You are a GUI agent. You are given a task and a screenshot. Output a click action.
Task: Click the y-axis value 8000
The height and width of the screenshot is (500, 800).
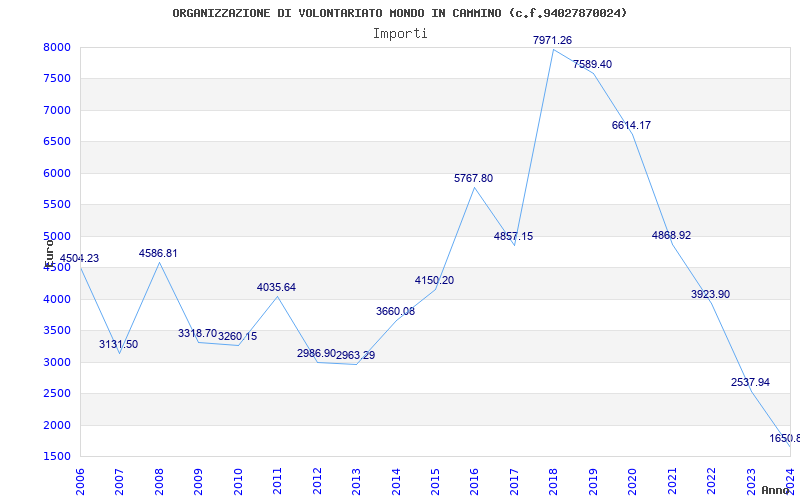[57, 47]
